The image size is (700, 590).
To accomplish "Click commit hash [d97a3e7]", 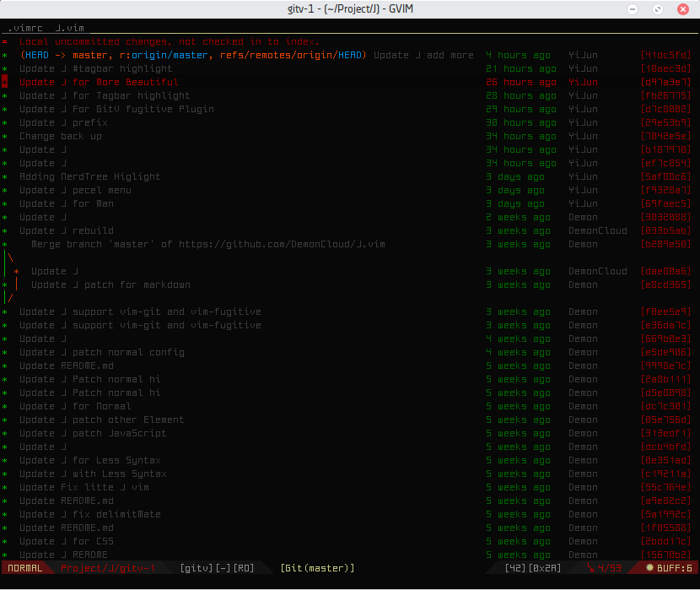I will point(665,82).
